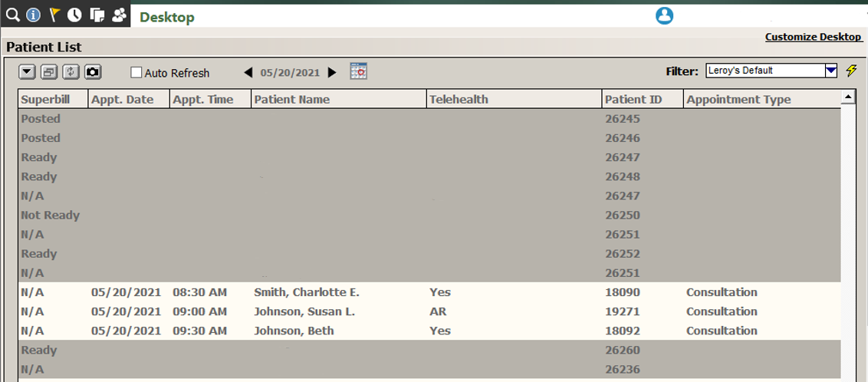Click Posted status in row 26246

pos(41,138)
